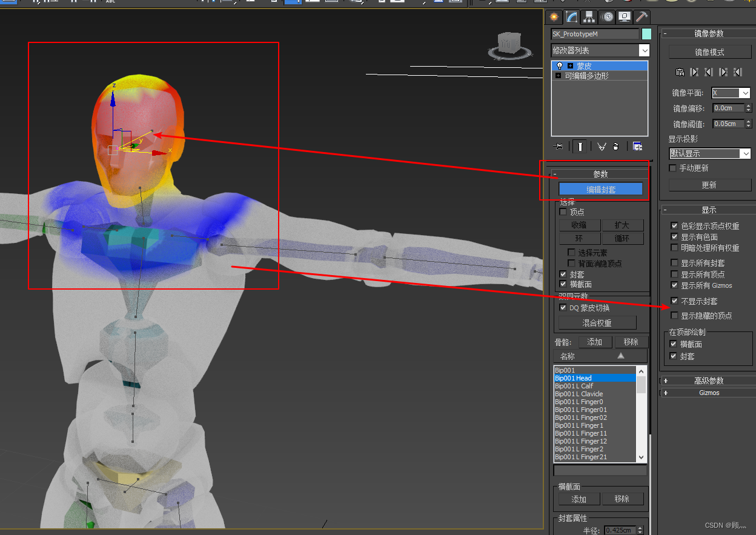This screenshot has width=756, height=535.
Task: Click second mirror icon, first right-pointing arrow
Action: [694, 72]
